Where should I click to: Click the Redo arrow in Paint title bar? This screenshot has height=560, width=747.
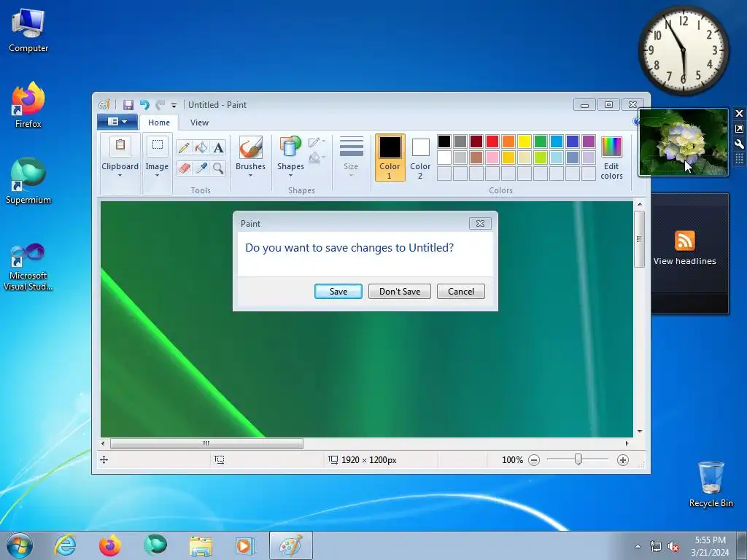point(160,105)
